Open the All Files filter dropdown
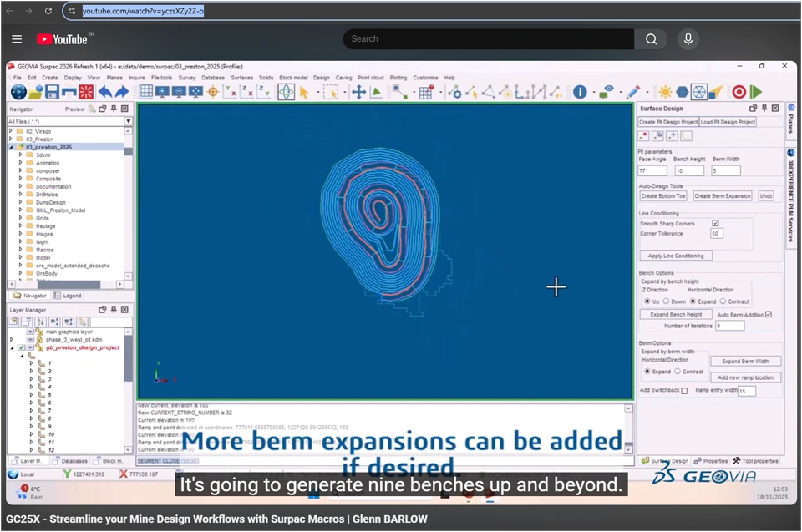Image resolution: width=802 pixels, height=532 pixels. pyautogui.click(x=129, y=121)
